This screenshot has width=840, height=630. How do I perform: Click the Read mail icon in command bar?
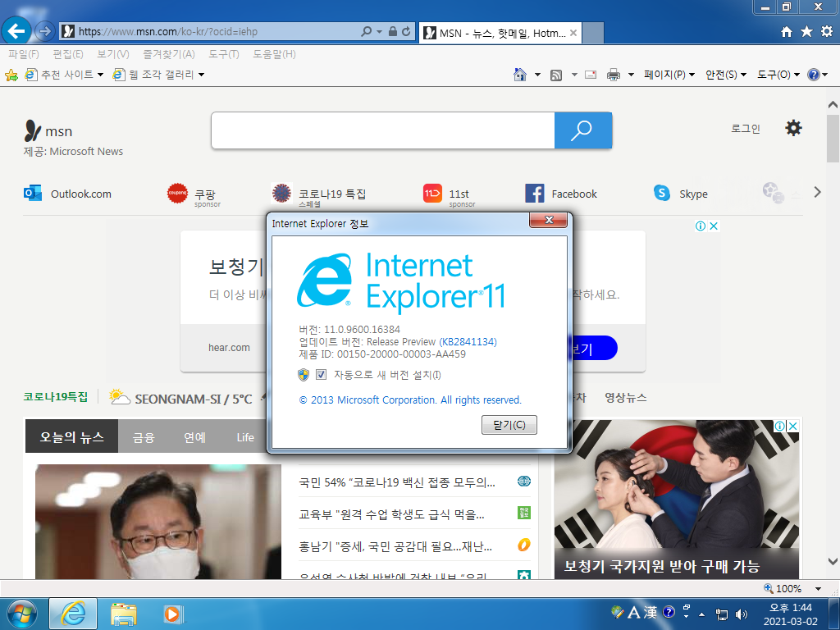pos(591,75)
